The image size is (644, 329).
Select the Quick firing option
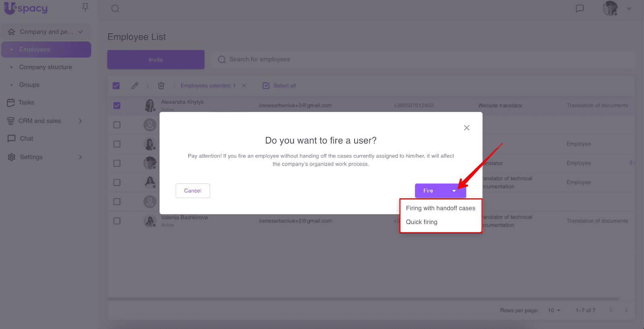[x=421, y=222]
